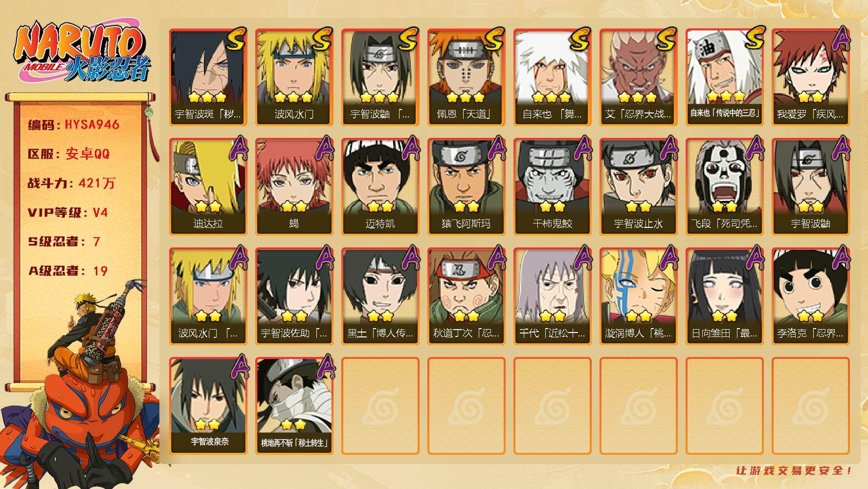The width and height of the screenshot is (868, 489).
Task: Click the 桃地再不斩「秽土转生」 card
Action: (x=294, y=405)
